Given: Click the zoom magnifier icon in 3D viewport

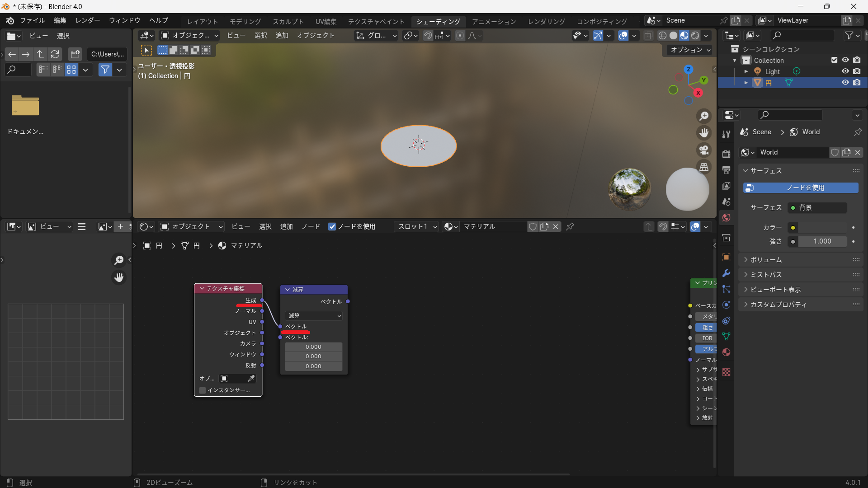Looking at the screenshot, I should [704, 116].
